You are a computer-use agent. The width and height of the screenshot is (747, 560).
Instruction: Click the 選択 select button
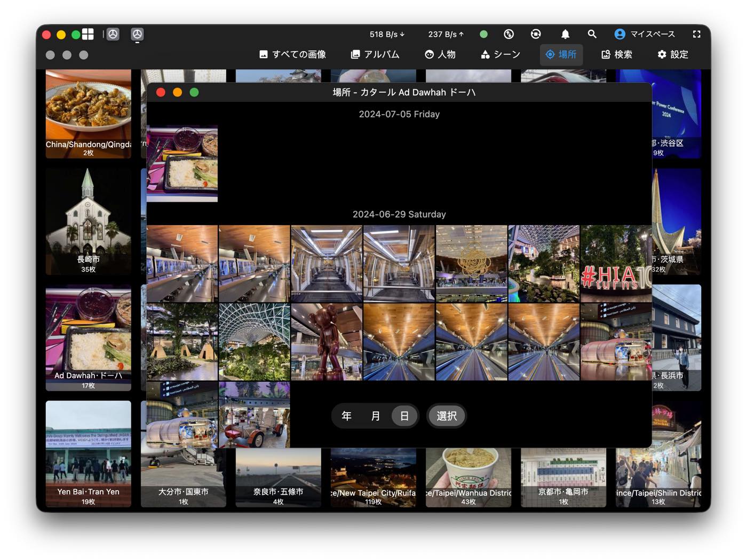pyautogui.click(x=447, y=416)
